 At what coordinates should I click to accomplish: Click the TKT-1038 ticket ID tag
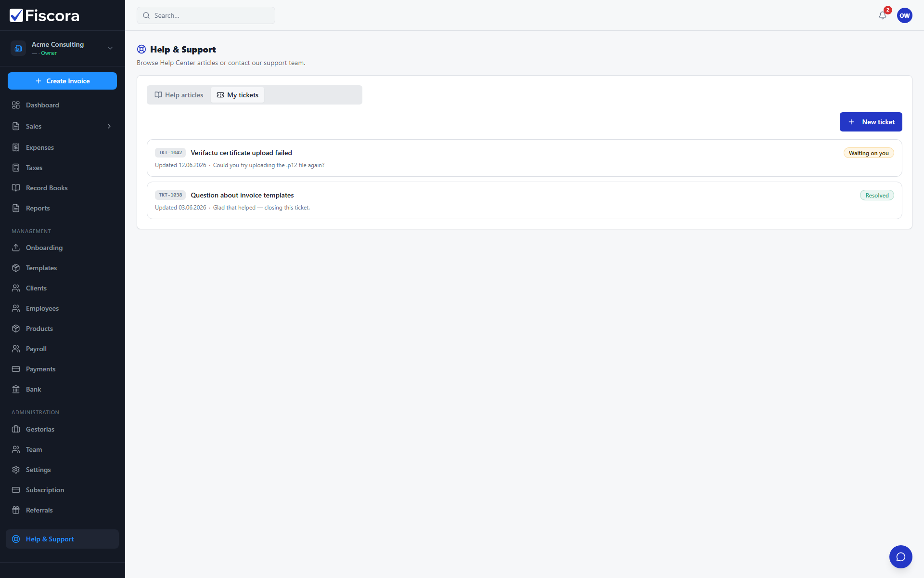(x=170, y=195)
